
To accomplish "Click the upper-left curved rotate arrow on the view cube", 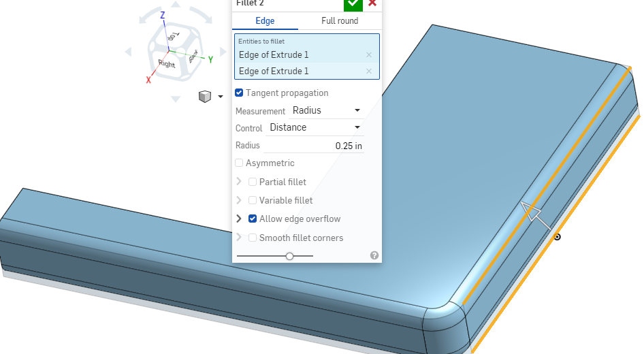I will [x=149, y=15].
